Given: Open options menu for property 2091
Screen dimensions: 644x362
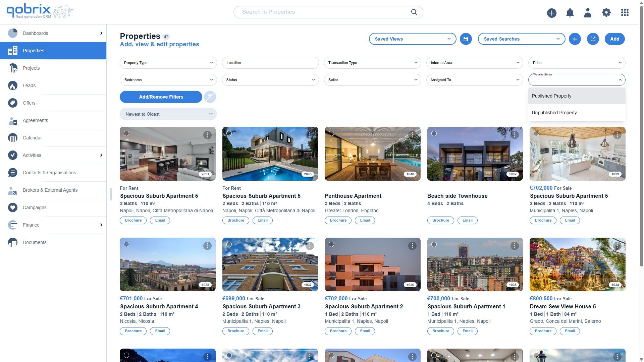Looking at the screenshot, I should click(207, 135).
